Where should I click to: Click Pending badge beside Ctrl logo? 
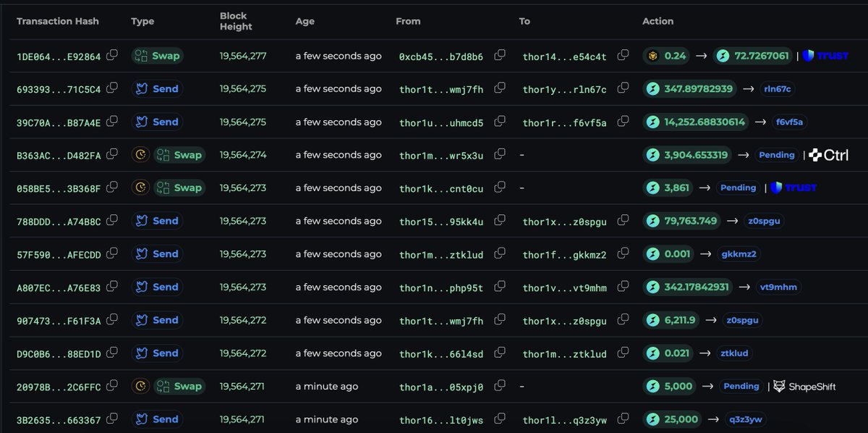(x=778, y=155)
